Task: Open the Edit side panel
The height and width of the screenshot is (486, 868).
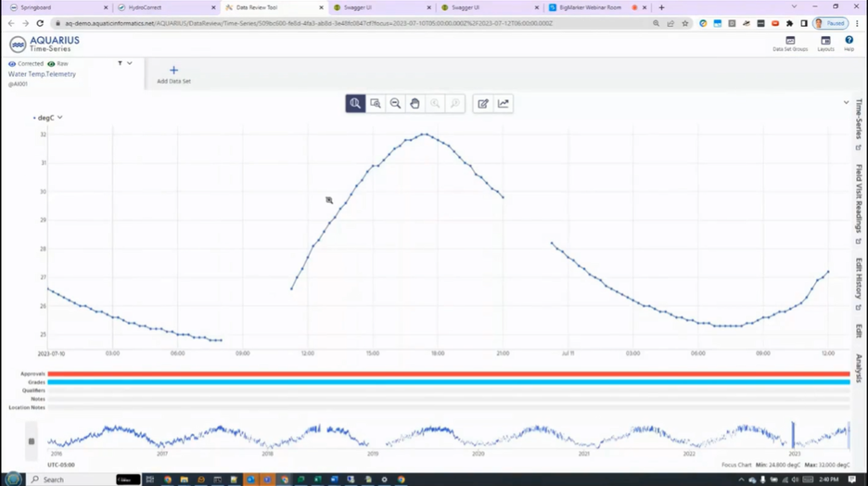Action: point(859,330)
